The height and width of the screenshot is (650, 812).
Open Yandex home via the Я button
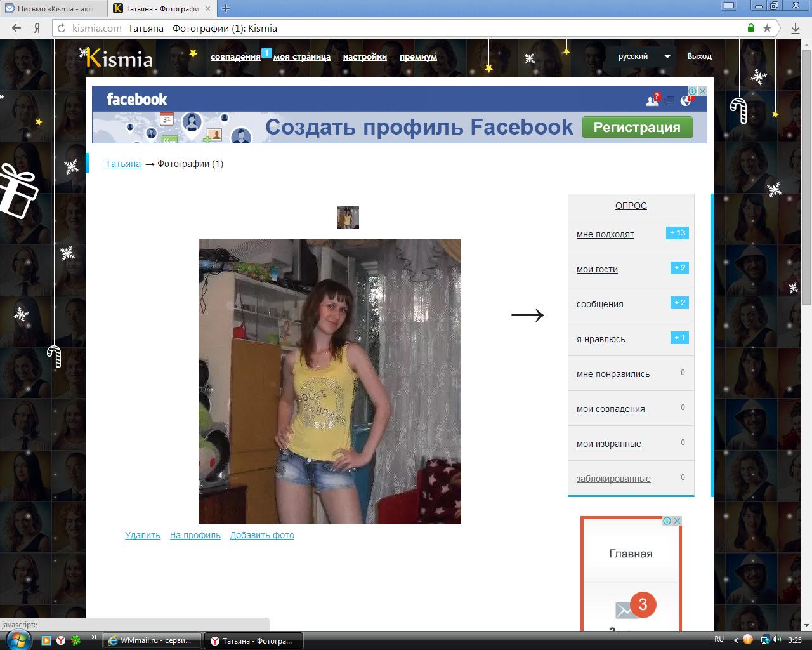point(37,28)
